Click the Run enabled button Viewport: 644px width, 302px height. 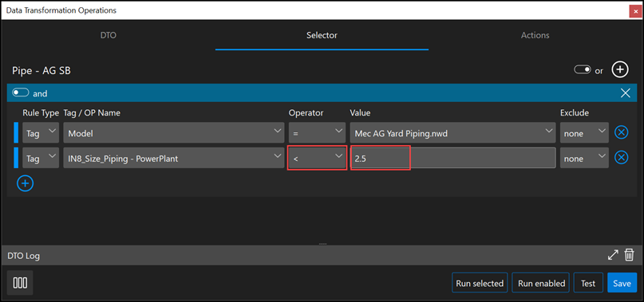(541, 283)
